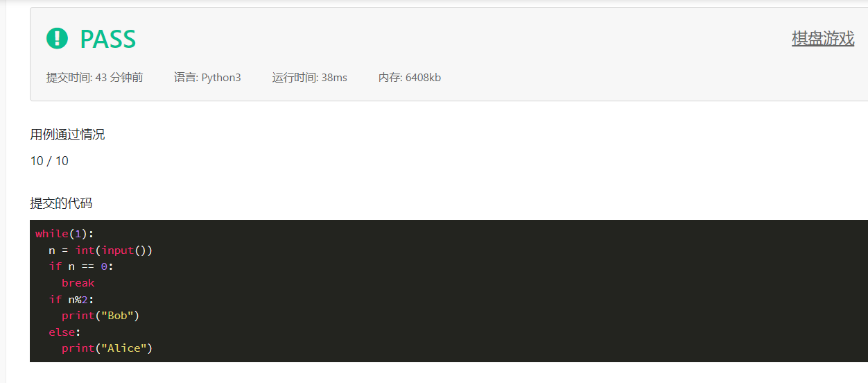Click the if n == 0: line

pos(80,266)
